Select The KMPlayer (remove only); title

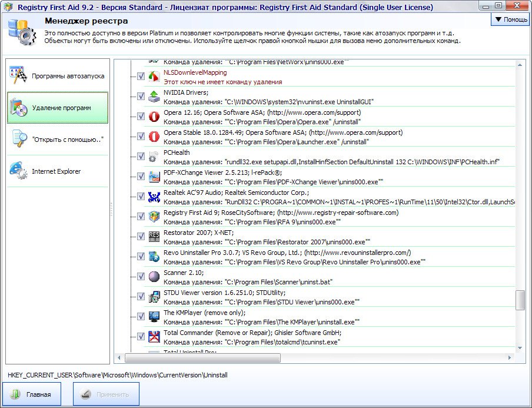205,313
